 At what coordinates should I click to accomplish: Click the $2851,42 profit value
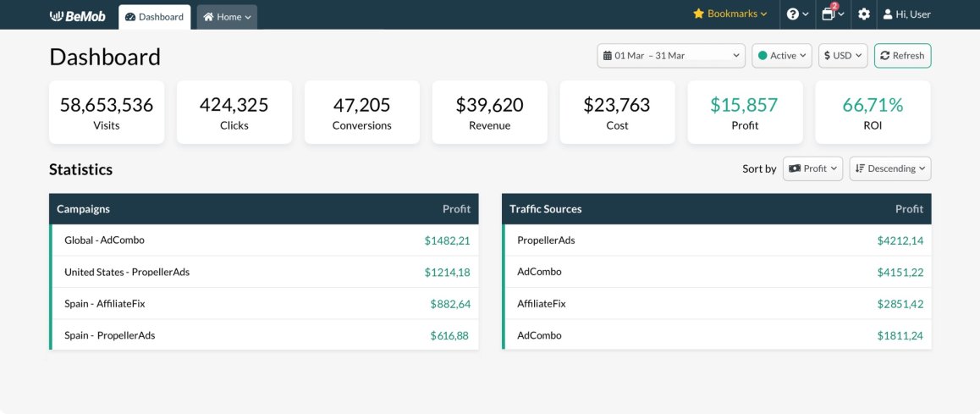point(900,304)
